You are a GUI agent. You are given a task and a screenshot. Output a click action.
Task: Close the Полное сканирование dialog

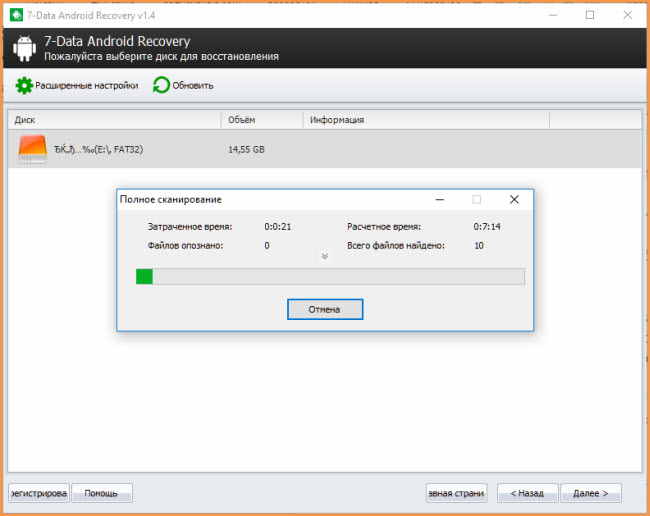coord(514,200)
